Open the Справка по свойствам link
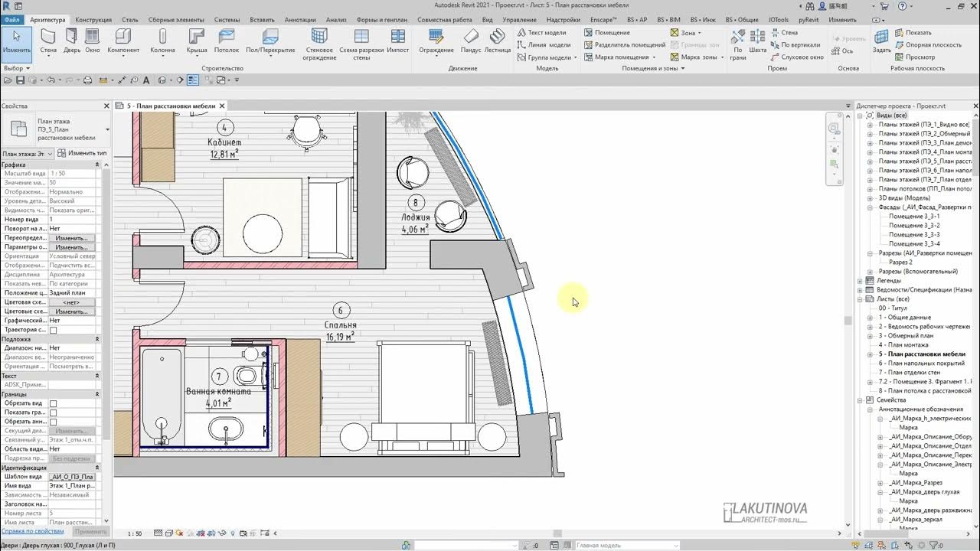 tap(32, 531)
